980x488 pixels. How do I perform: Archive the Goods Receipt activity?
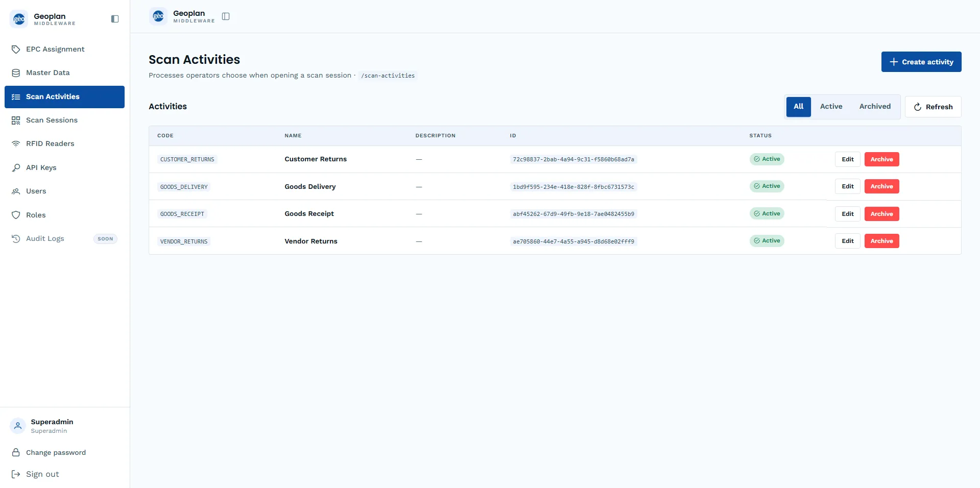pyautogui.click(x=882, y=214)
